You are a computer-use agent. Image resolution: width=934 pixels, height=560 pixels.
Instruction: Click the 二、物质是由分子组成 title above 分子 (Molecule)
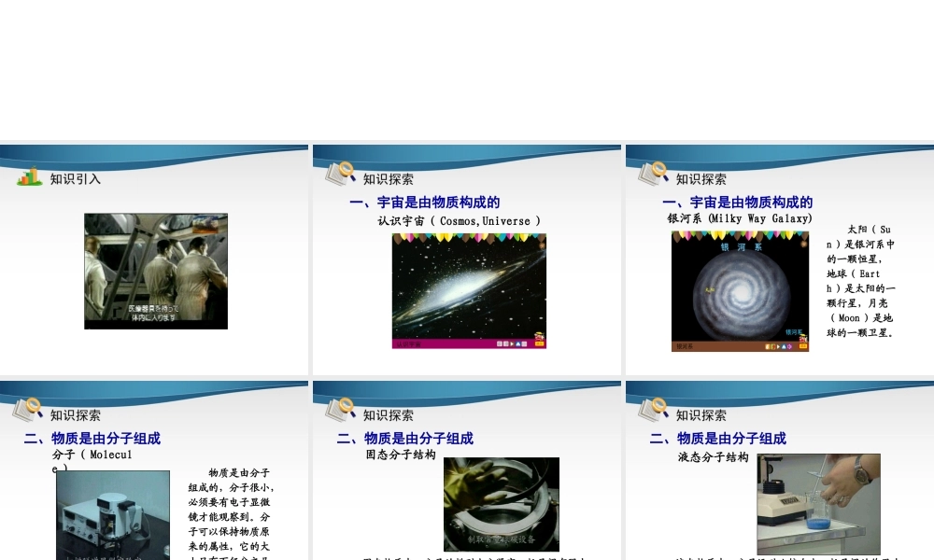92,439
